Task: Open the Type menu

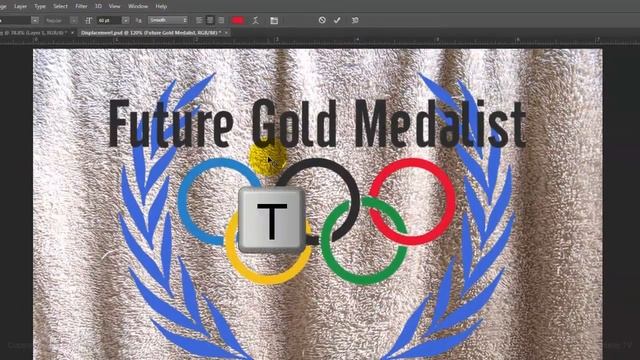Action: (40, 6)
